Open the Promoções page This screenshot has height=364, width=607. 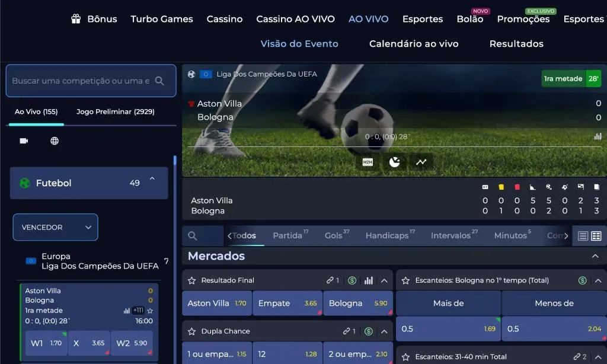pos(523,19)
